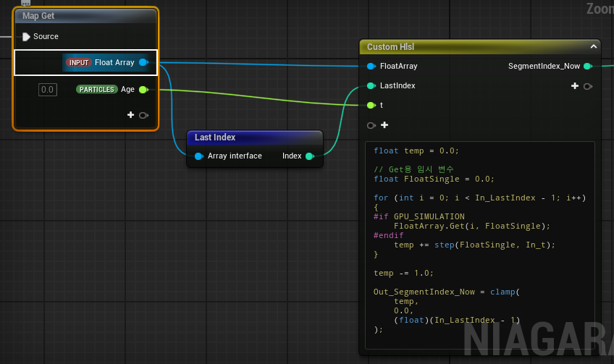Viewport: 614px width, 364px height.
Task: Select the Map Get node header
Action: coord(85,16)
